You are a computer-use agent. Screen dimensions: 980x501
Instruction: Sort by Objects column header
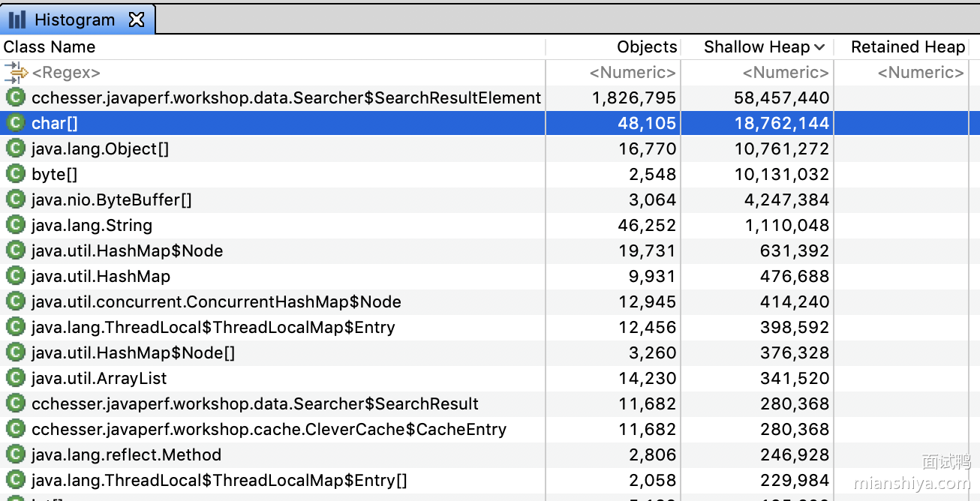pos(646,47)
